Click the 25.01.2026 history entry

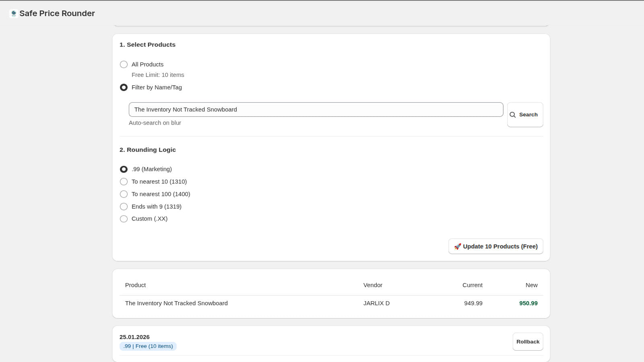click(x=134, y=337)
